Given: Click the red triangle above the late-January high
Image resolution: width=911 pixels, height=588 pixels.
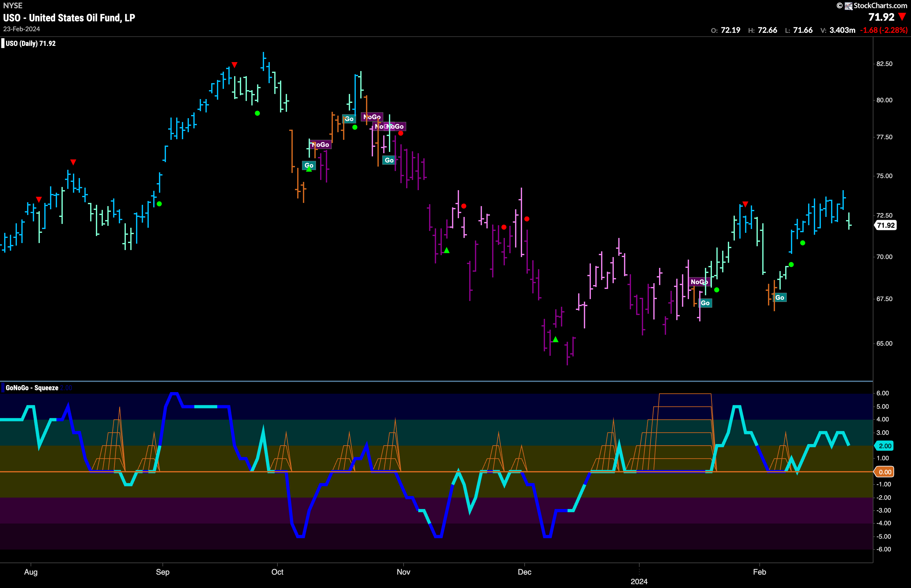Looking at the screenshot, I should click(745, 204).
